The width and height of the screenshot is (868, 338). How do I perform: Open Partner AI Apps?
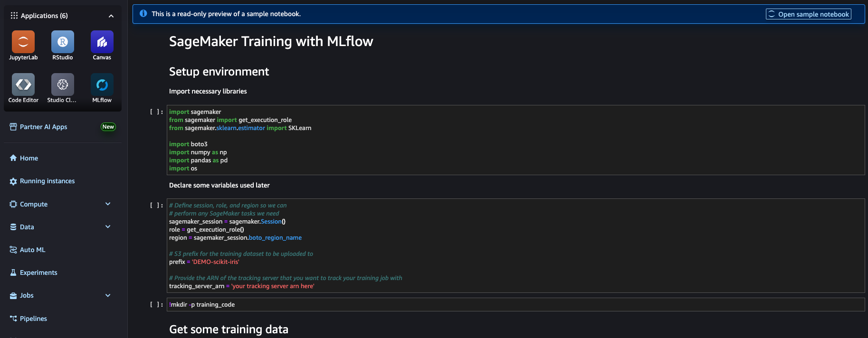tap(43, 126)
